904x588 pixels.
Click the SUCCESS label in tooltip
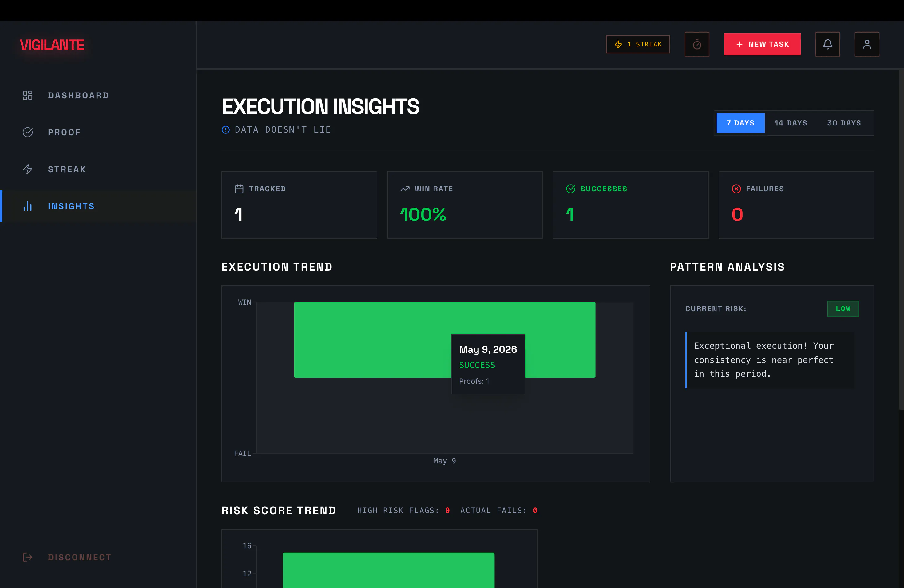click(x=477, y=365)
